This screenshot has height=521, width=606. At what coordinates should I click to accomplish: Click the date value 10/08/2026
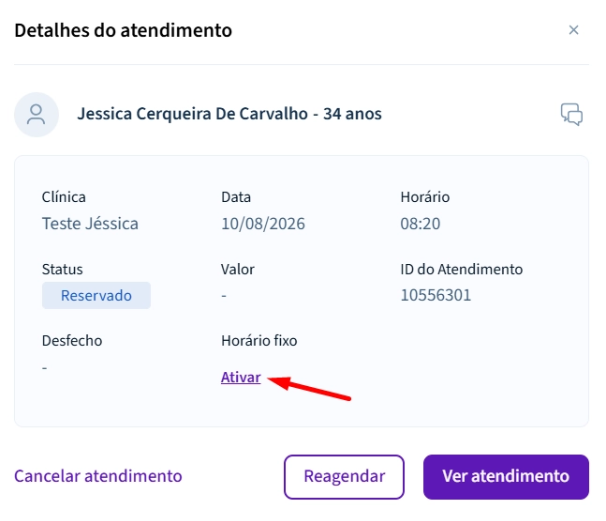point(263,223)
